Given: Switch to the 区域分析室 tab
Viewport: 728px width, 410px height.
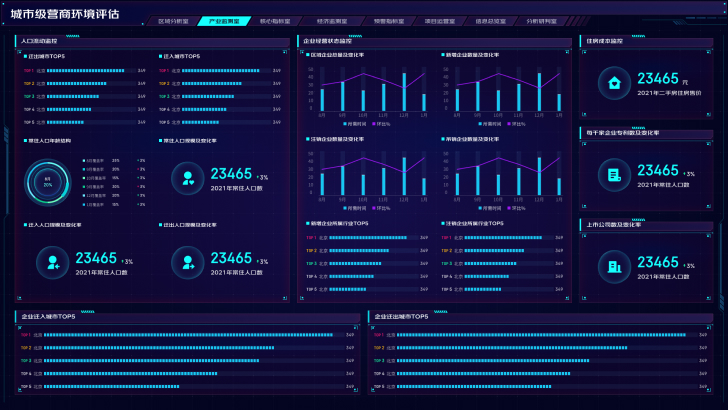Looking at the screenshot, I should pyautogui.click(x=173, y=21).
